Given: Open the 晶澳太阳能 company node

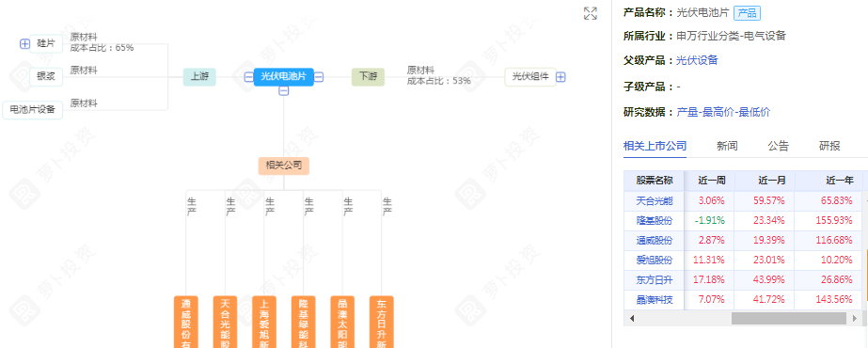Looking at the screenshot, I should coord(342,322).
